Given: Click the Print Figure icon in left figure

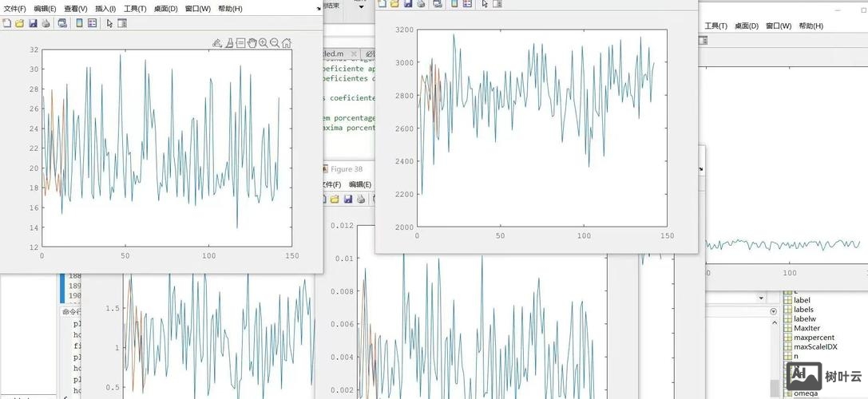Looking at the screenshot, I should pos(46,23).
